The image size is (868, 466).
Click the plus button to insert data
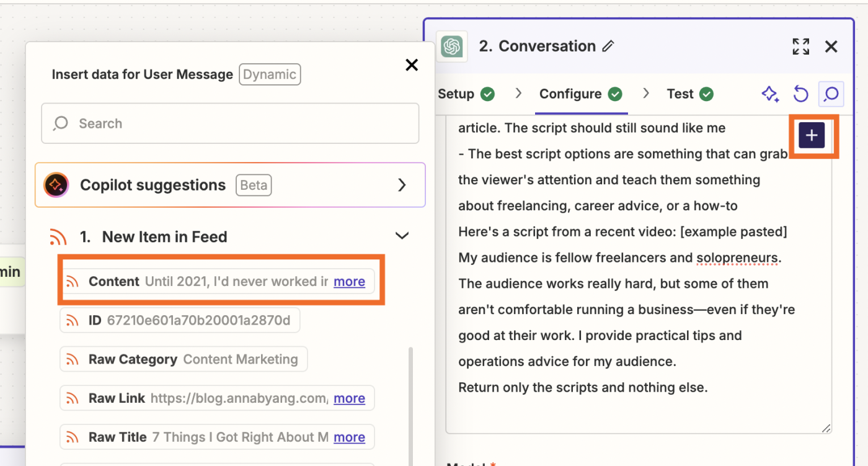coord(812,136)
